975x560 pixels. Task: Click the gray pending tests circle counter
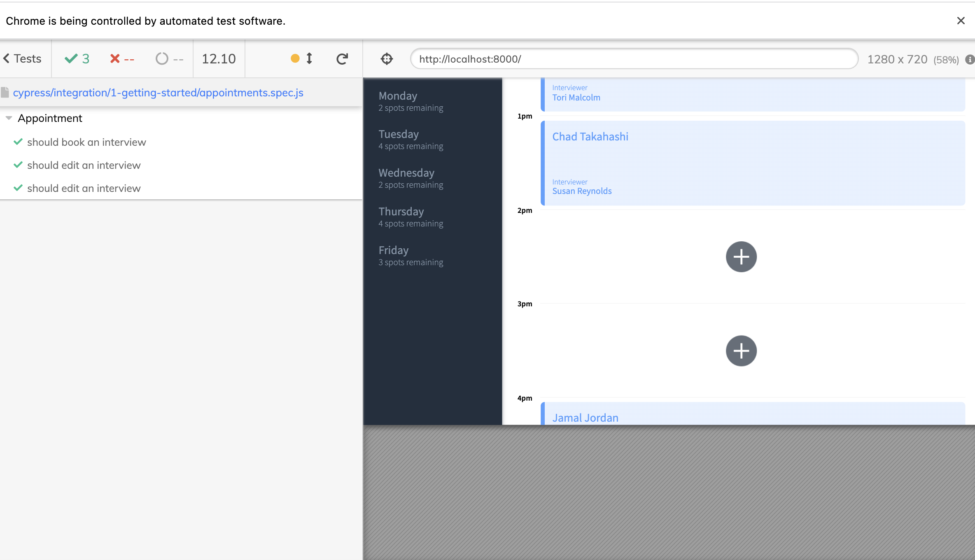pyautogui.click(x=169, y=58)
